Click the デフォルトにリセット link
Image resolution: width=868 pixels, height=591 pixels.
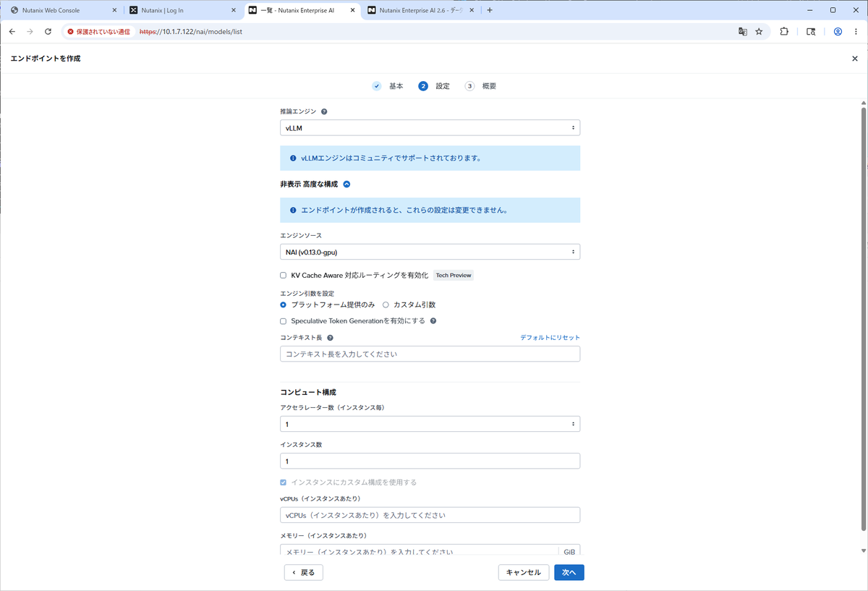click(x=550, y=338)
